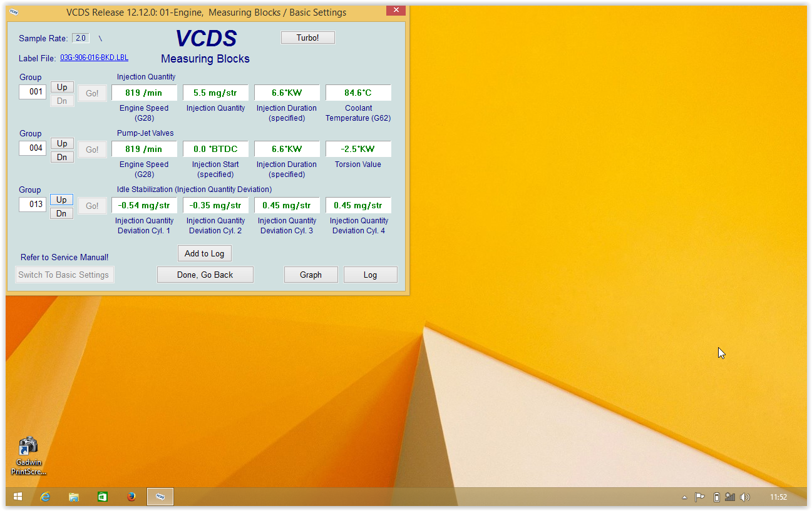Launch Internet Explorer from taskbar
This screenshot has width=812, height=511.
45,497
